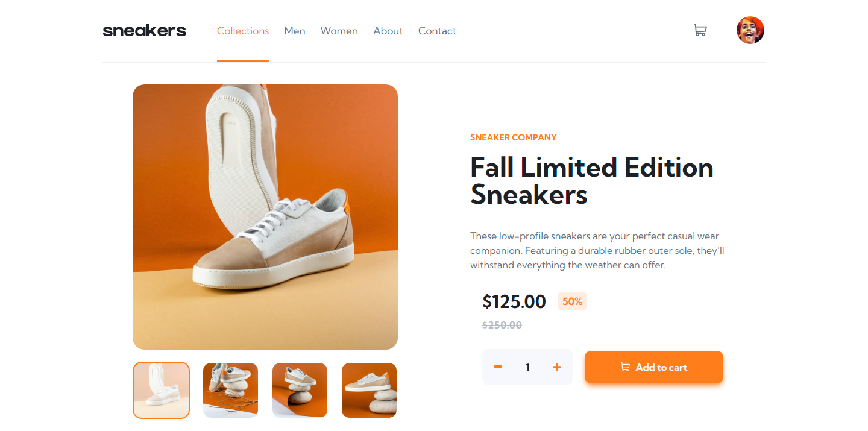The image size is (868, 431).
Task: Click the cart icon inside Add to cart
Action: click(x=625, y=367)
